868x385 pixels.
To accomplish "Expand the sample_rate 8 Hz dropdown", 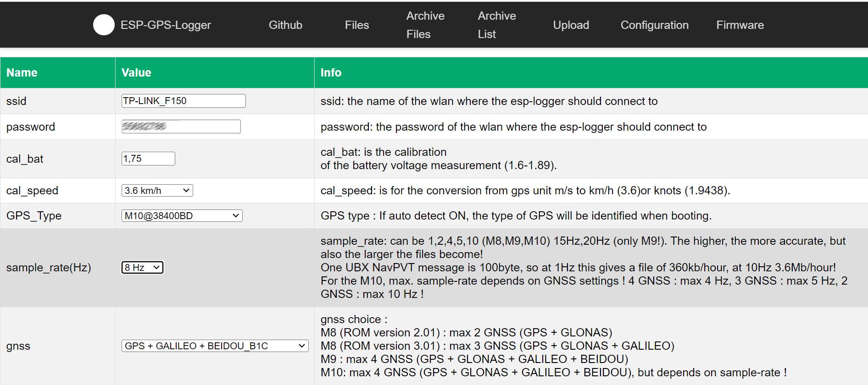I will [x=142, y=268].
